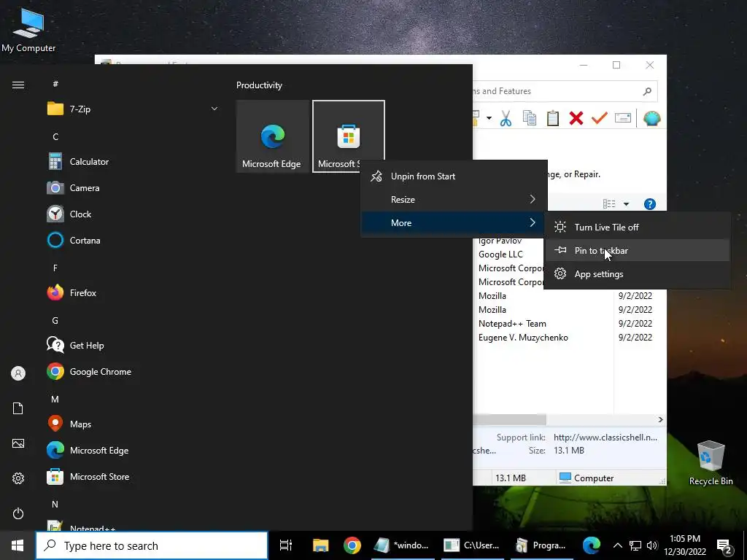Open Calculator from the Start app list
The width and height of the screenshot is (747, 560).
pos(90,162)
